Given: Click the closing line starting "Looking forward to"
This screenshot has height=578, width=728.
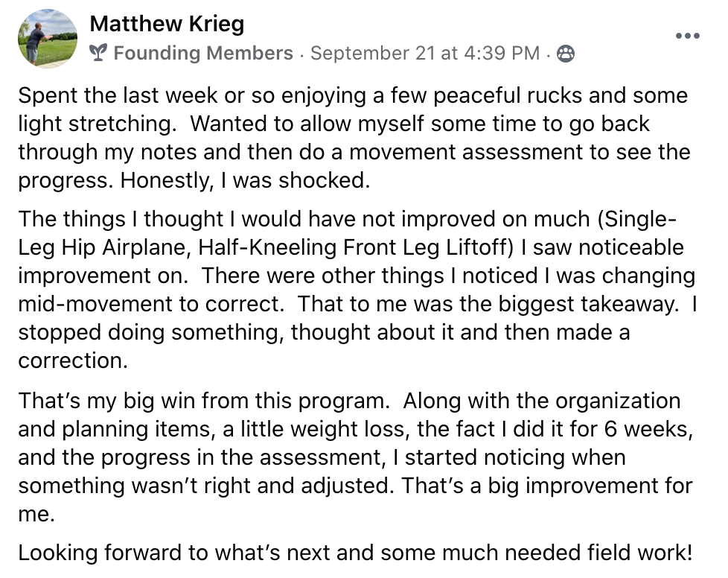Looking at the screenshot, I should 354,553.
